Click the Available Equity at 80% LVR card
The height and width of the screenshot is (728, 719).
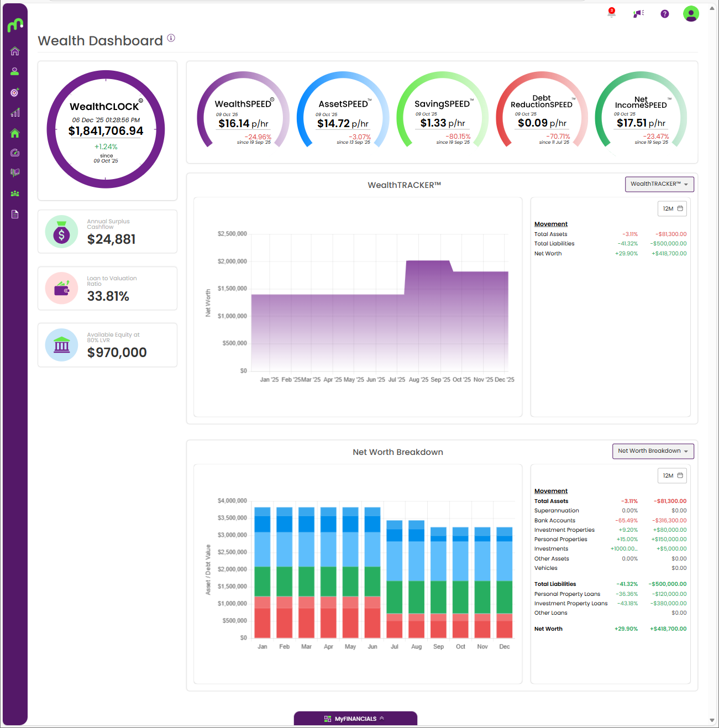tap(107, 345)
